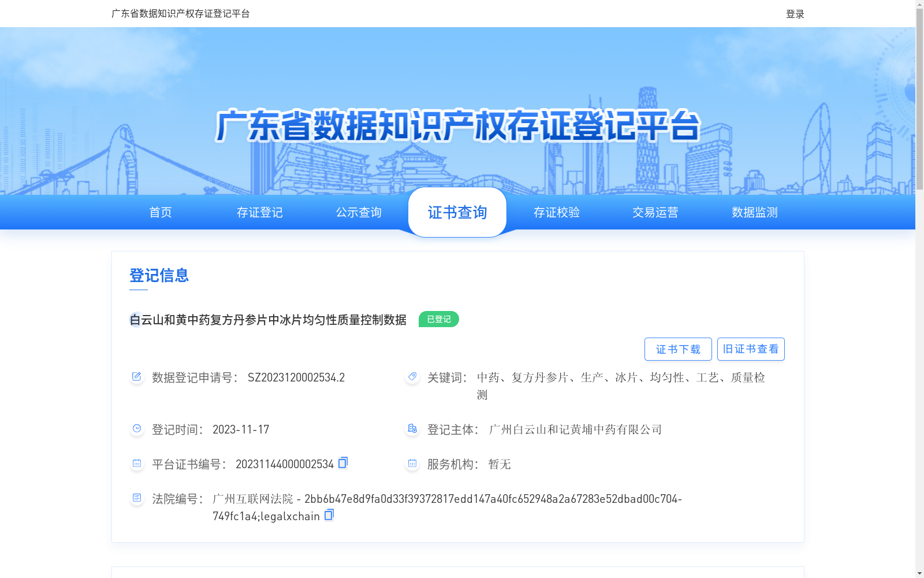Click the tag icon beside 关键词
Image resolution: width=924 pixels, height=578 pixels.
(412, 377)
